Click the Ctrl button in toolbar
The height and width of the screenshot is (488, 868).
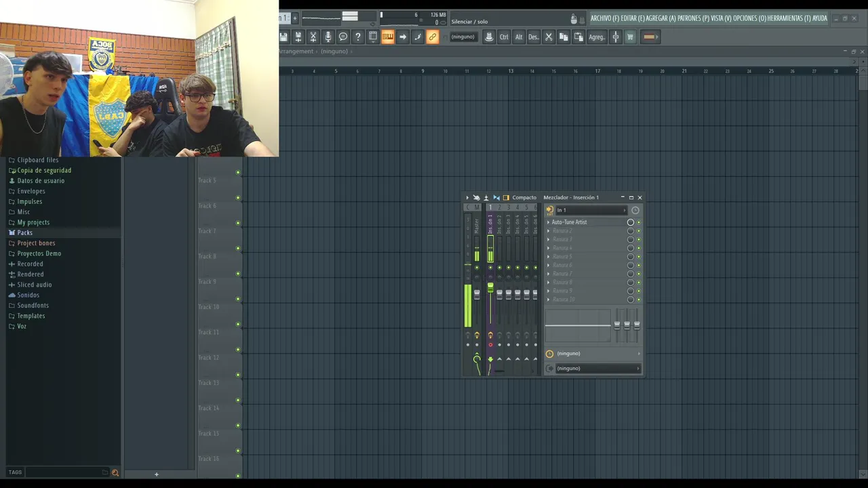coord(504,37)
